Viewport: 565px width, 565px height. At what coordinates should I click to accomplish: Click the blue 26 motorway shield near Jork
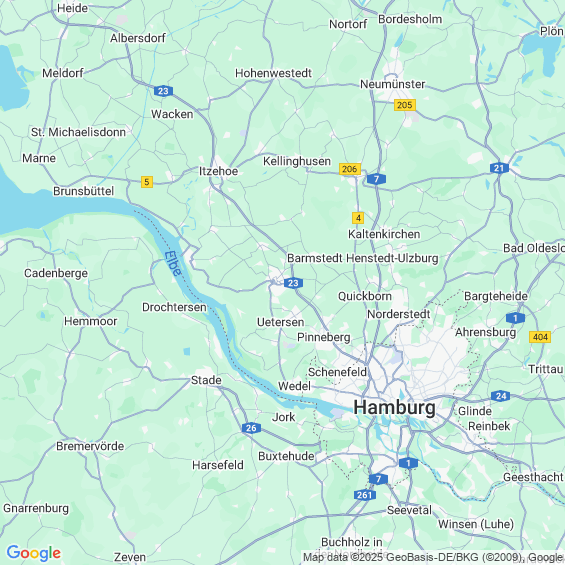pos(251,428)
